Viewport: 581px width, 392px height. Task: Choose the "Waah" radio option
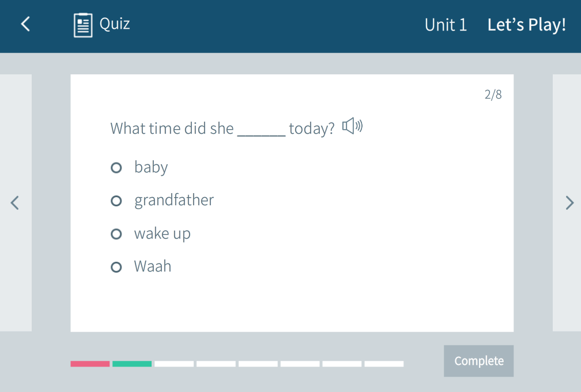click(x=116, y=267)
